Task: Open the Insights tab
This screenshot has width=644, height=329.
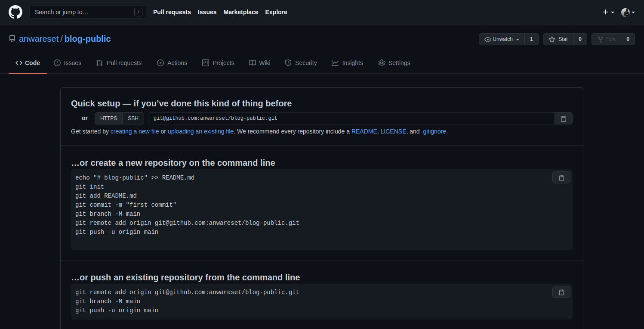Action: point(347,63)
